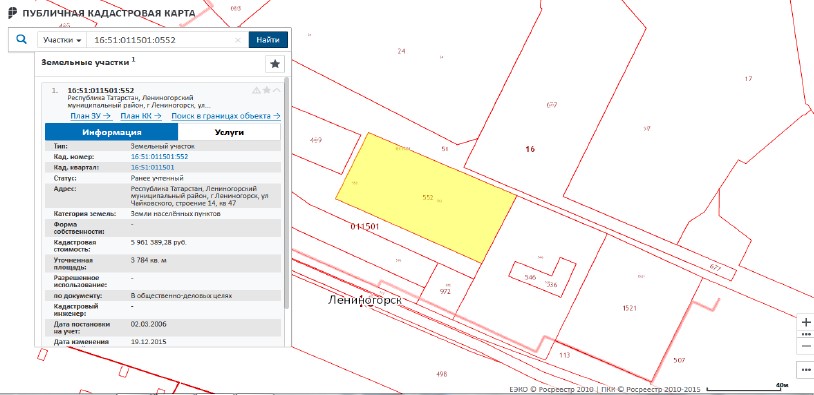Click the warning triangle on result 552

click(x=256, y=90)
